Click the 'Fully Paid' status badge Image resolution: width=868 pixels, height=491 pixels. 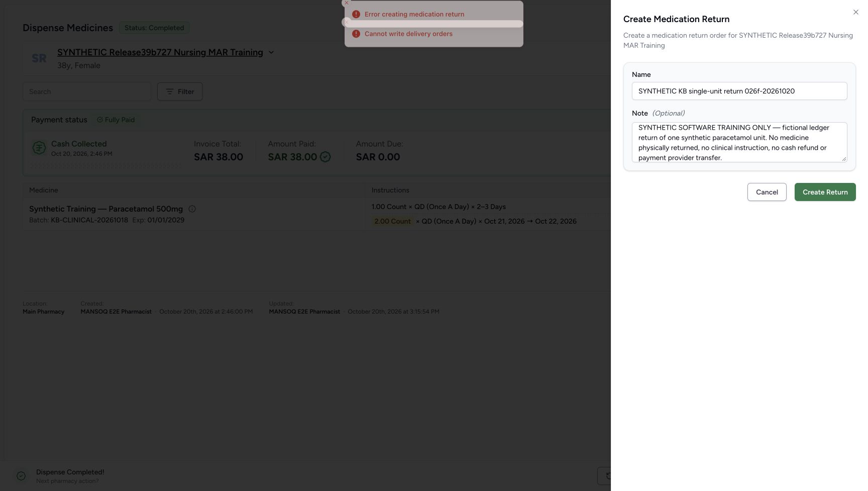[116, 120]
